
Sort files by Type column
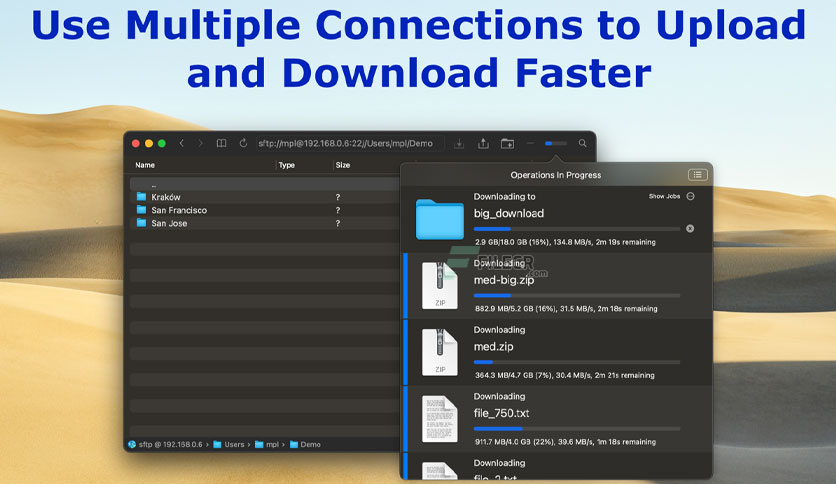[286, 165]
